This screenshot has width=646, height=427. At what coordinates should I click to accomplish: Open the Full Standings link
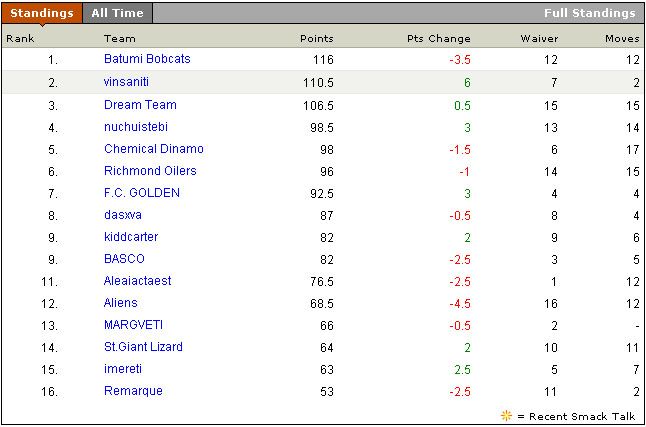click(x=589, y=13)
